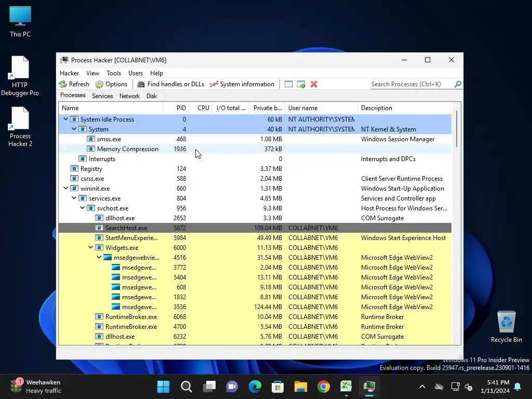The width and height of the screenshot is (532, 399).
Task: Click the smss.exe process icon
Action: 91,139
